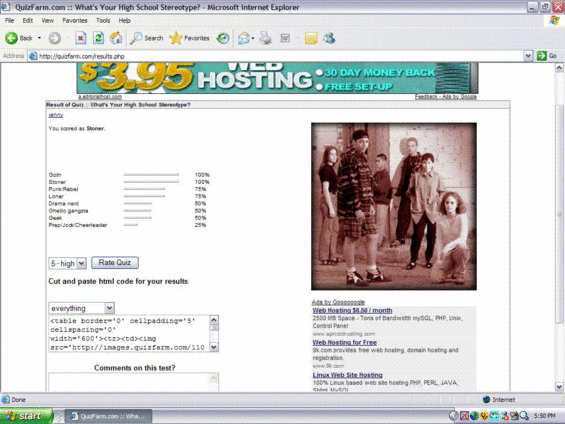This screenshot has height=424, width=565.
Task: Click the red X tray icon
Action: (x=464, y=416)
